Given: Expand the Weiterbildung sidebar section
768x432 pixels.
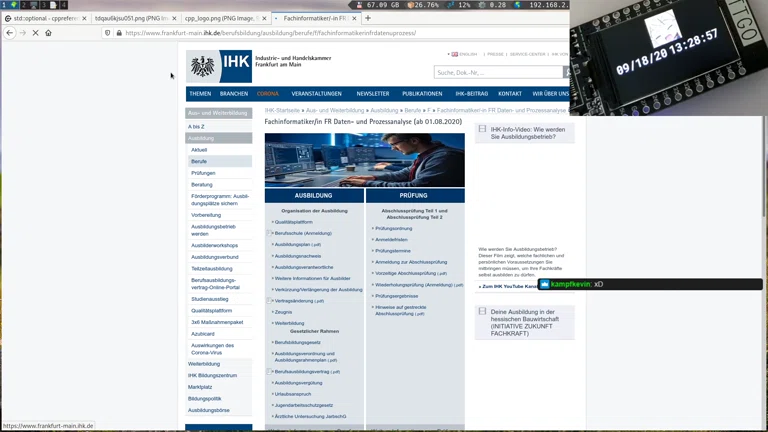Looking at the screenshot, I should pyautogui.click(x=204, y=364).
